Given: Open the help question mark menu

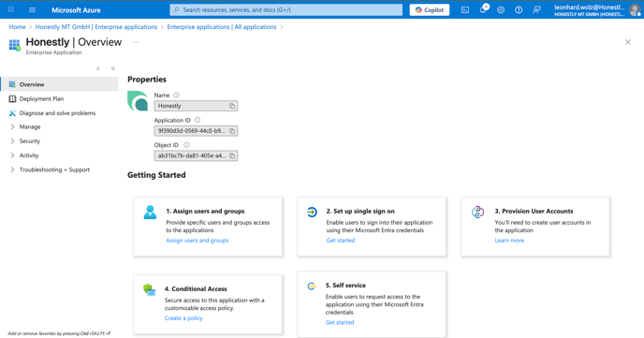Looking at the screenshot, I should coord(519,10).
